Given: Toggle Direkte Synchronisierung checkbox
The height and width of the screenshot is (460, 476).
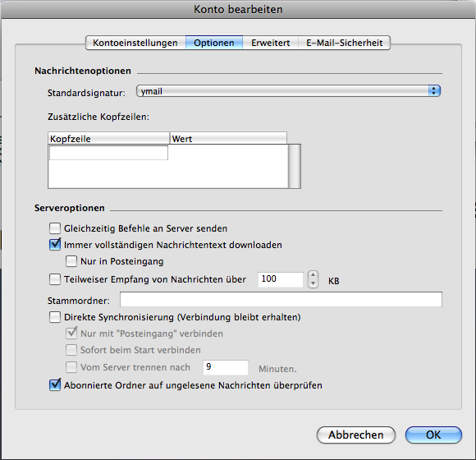Looking at the screenshot, I should click(x=55, y=317).
